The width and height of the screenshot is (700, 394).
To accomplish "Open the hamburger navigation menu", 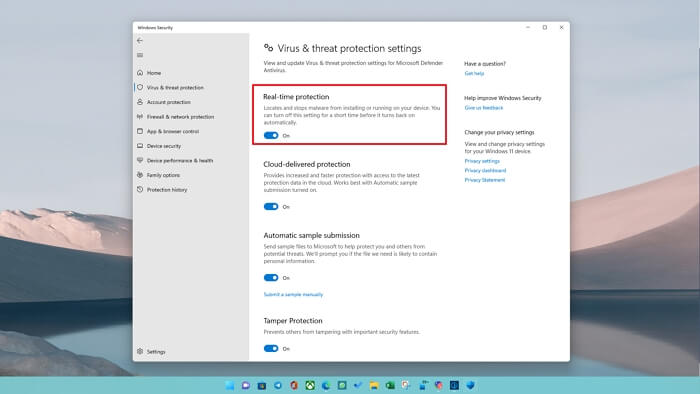I will click(x=140, y=55).
